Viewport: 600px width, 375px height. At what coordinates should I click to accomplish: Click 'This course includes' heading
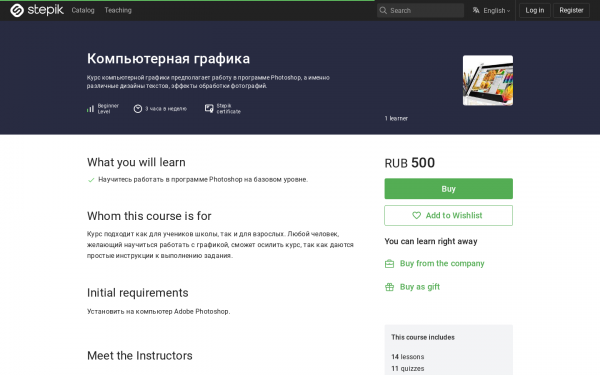pos(423,337)
